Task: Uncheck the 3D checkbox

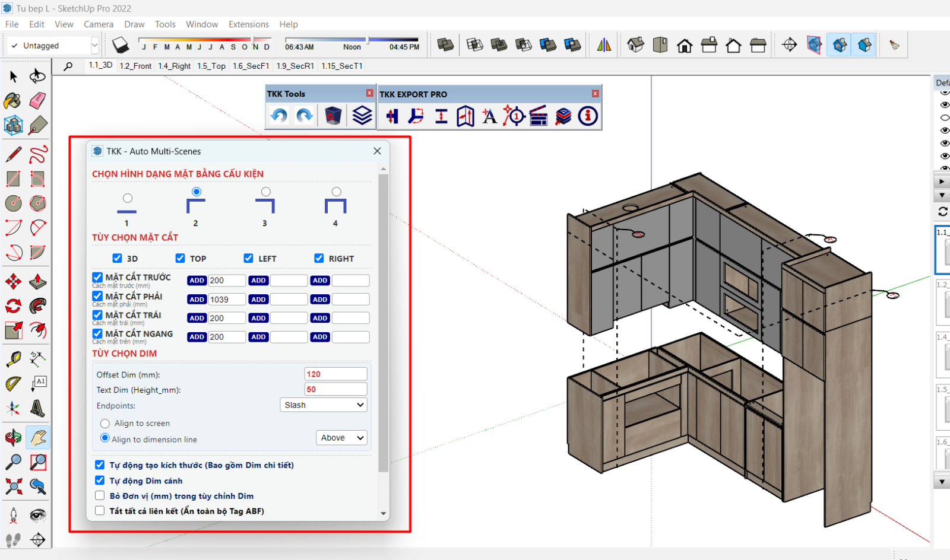Action: [117, 258]
